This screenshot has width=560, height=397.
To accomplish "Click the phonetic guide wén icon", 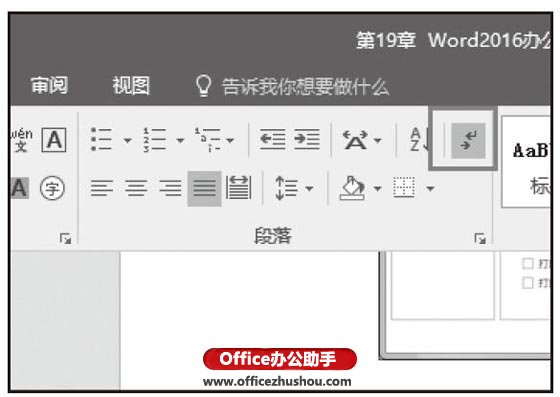I will pyautogui.click(x=21, y=140).
